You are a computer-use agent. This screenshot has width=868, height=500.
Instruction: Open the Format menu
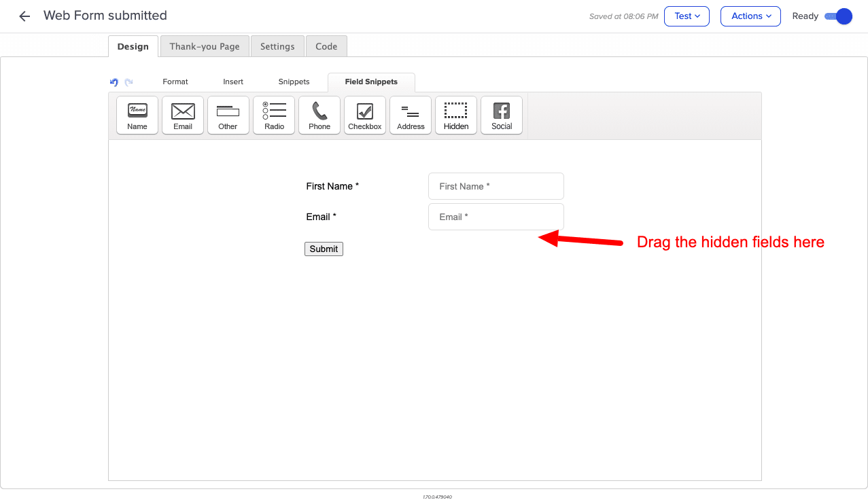tap(175, 82)
